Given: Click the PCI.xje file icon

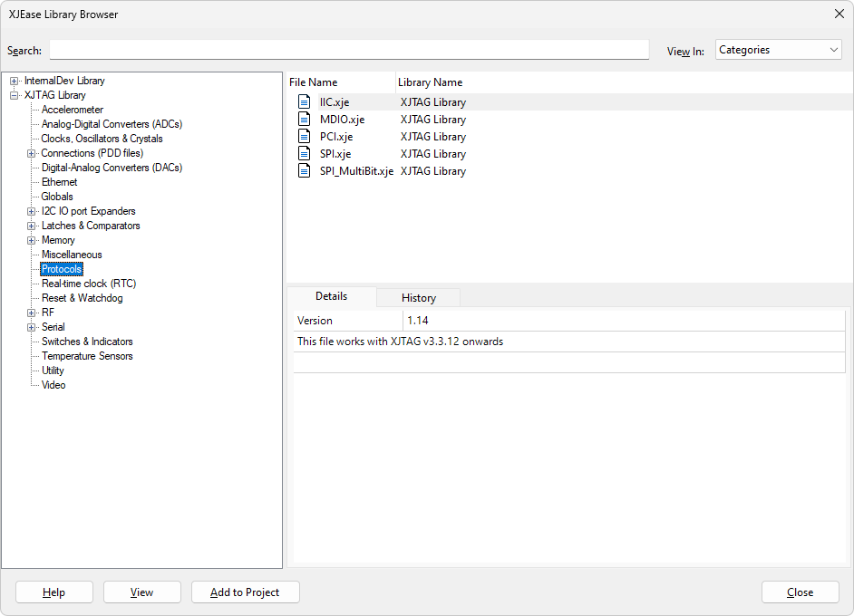Looking at the screenshot, I should click(305, 137).
